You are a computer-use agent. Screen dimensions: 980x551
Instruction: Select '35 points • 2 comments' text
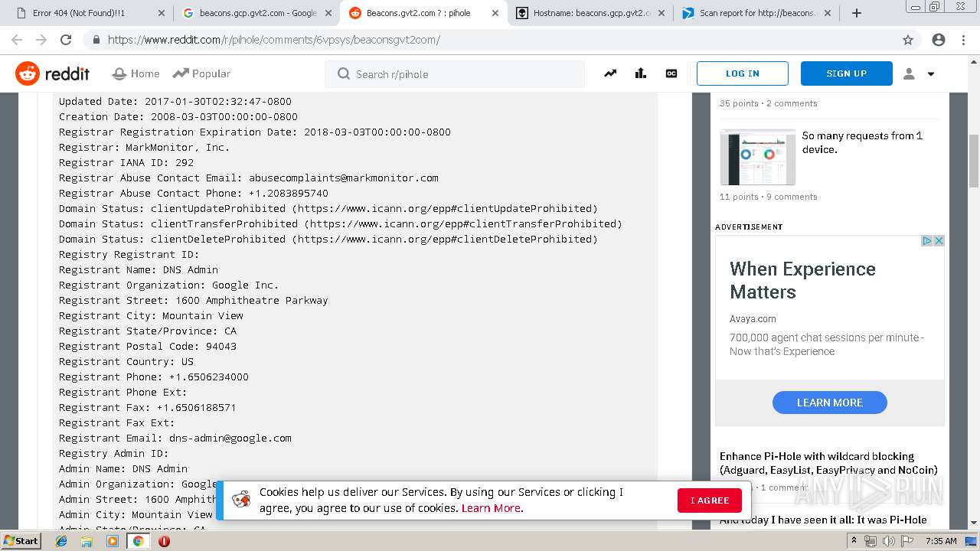click(768, 103)
